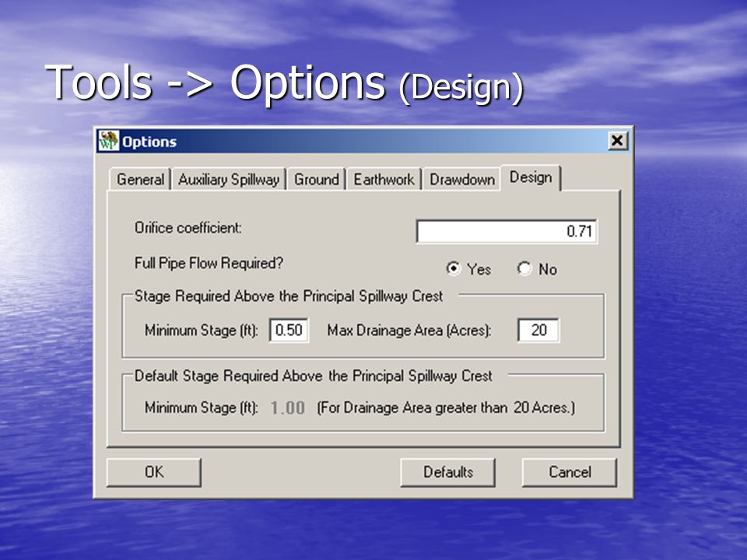
Task: Open the Auxiliary Spillway tab
Action: point(229,180)
